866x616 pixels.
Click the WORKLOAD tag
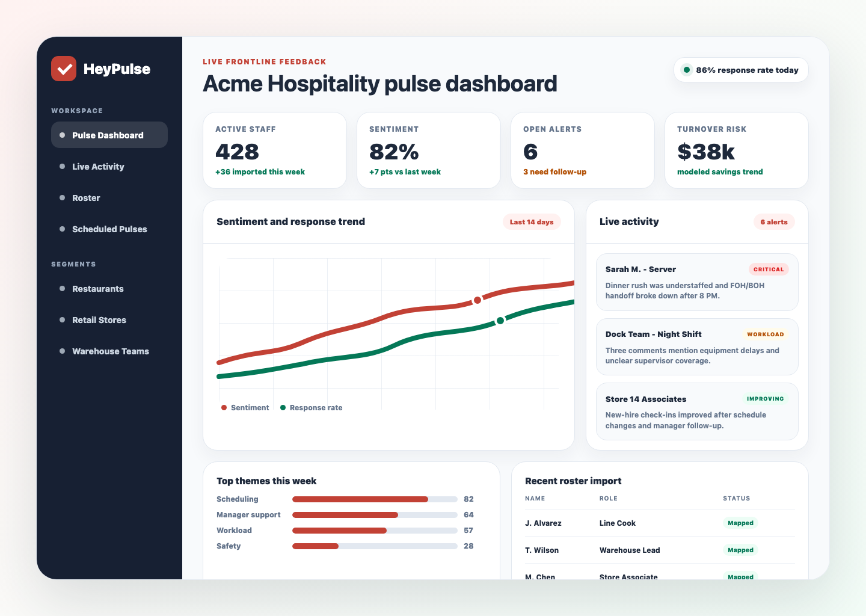(x=766, y=334)
